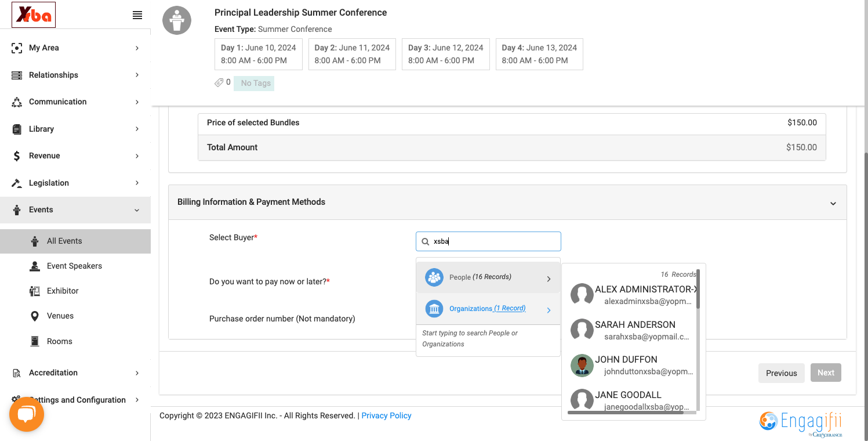
Task: Click the Event Speakers icon
Action: (x=35, y=266)
